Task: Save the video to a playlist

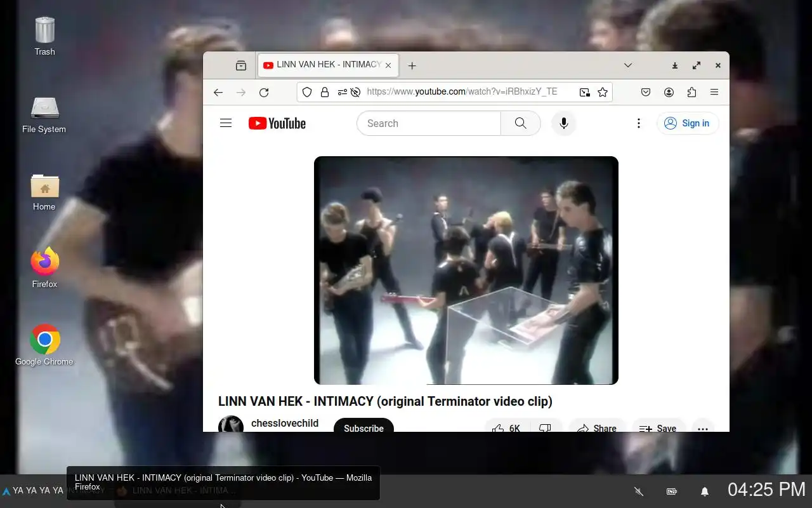Action: [x=658, y=425]
